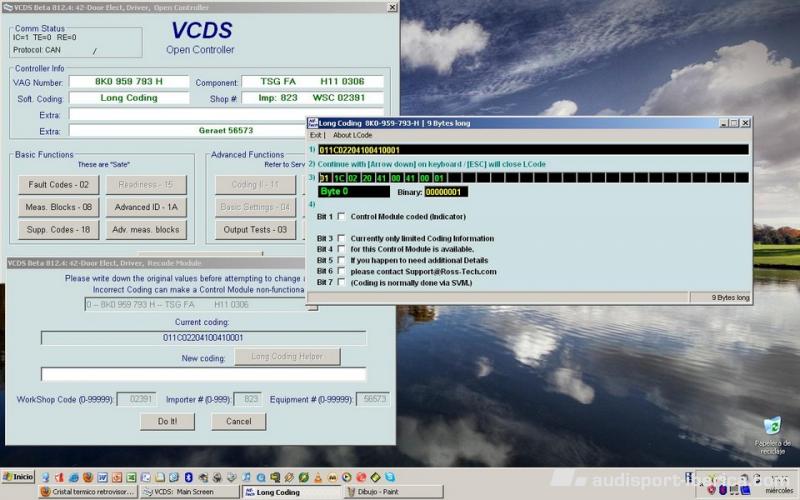Open Adv. meas. blocks
Viewport: 800px width, 500px height.
(146, 230)
